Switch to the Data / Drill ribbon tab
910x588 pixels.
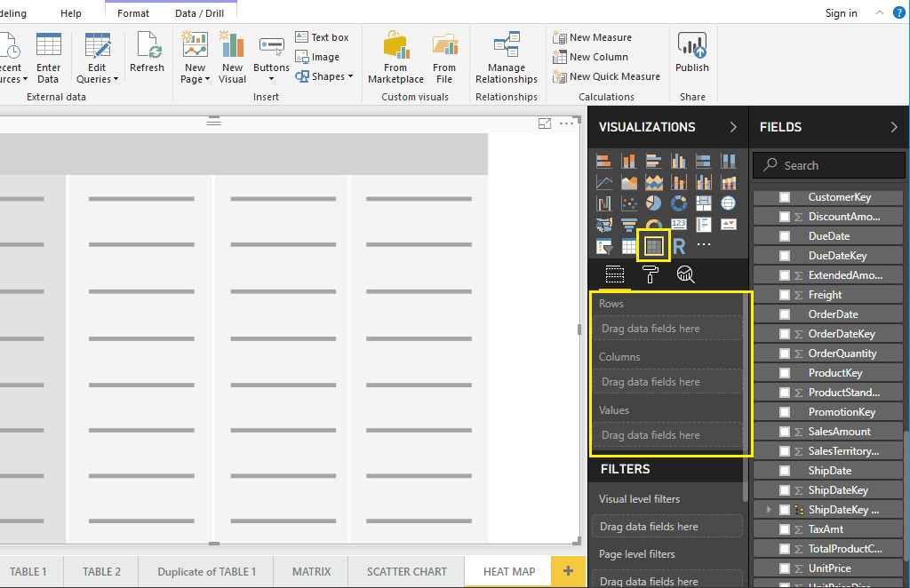(x=200, y=13)
